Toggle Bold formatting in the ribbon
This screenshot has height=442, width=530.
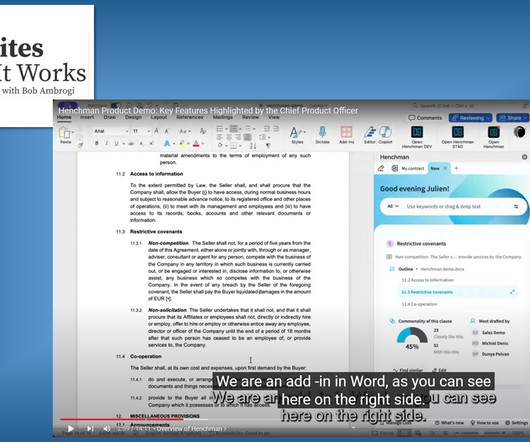pyautogui.click(x=97, y=143)
